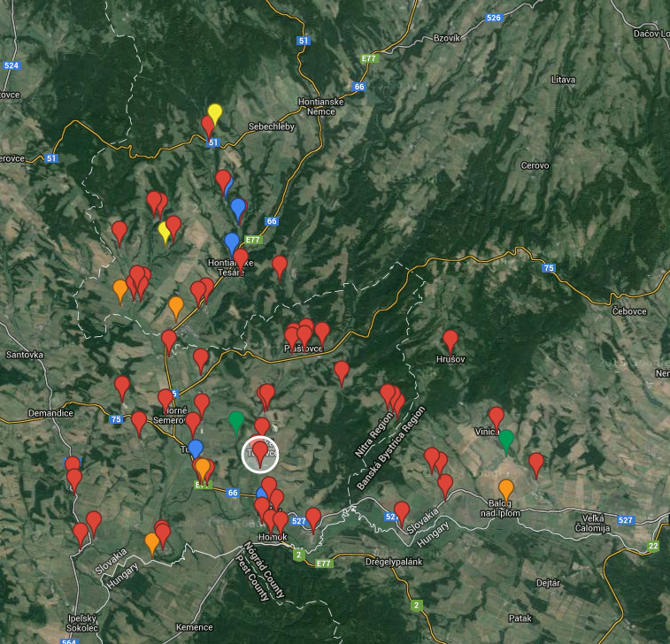Select the Santovka place label
Viewport: 670px width, 644px height.
point(24,355)
